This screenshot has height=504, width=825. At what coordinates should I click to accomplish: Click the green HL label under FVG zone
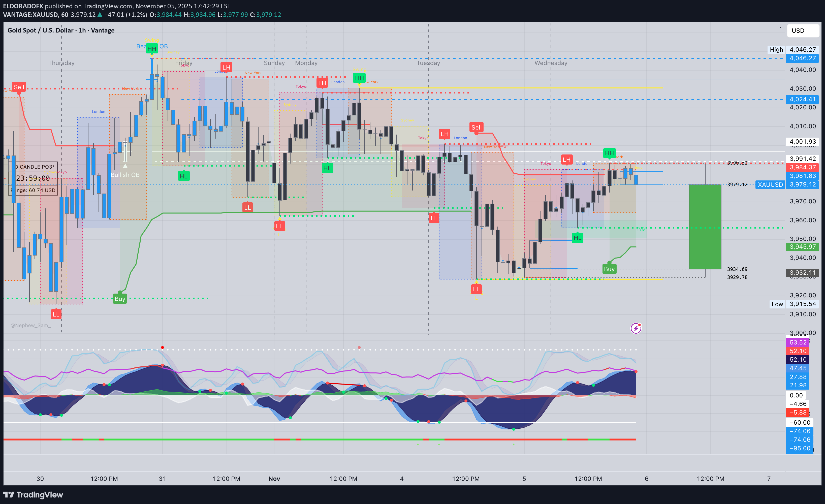[577, 238]
